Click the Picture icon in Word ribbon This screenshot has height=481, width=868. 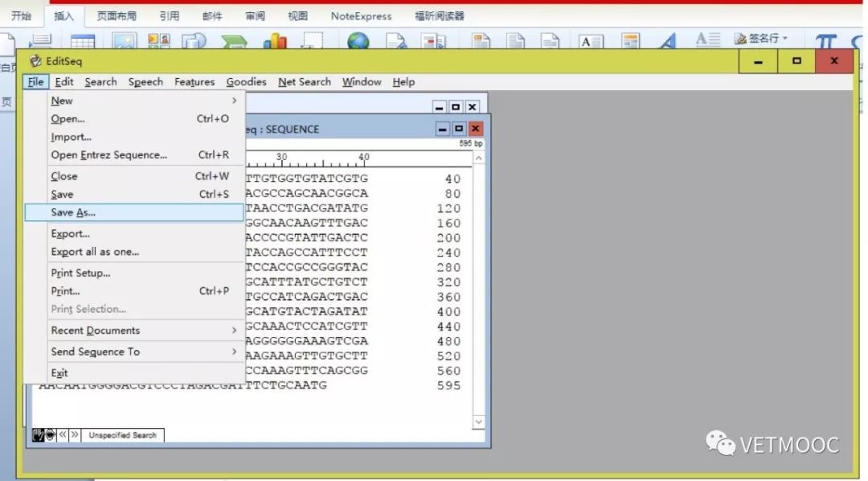point(124,41)
